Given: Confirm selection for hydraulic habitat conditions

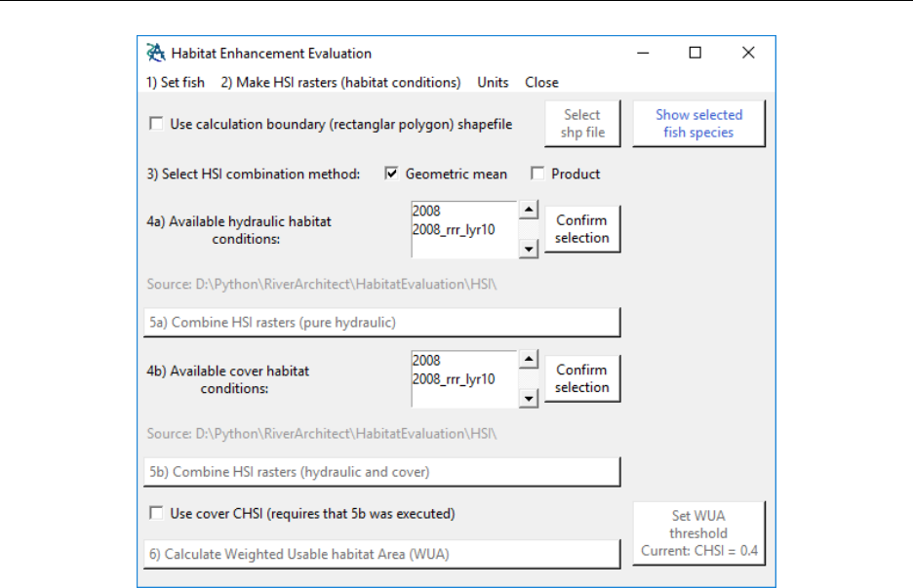Looking at the screenshot, I should click(x=582, y=229).
